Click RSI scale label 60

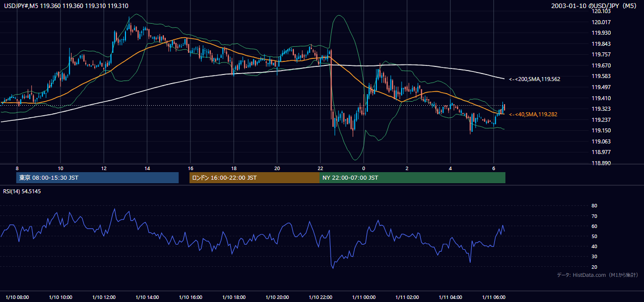tap(594, 226)
